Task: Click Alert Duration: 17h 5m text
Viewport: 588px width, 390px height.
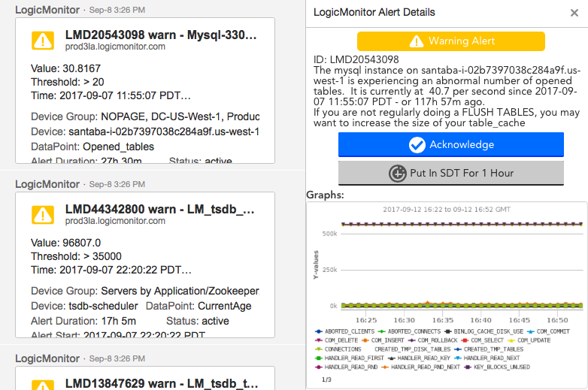Action: coord(83,321)
